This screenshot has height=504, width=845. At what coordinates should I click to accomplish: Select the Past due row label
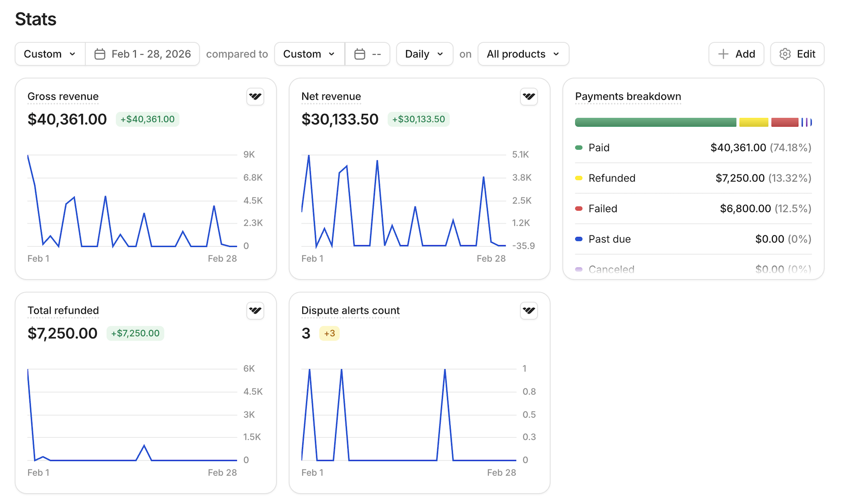(610, 239)
